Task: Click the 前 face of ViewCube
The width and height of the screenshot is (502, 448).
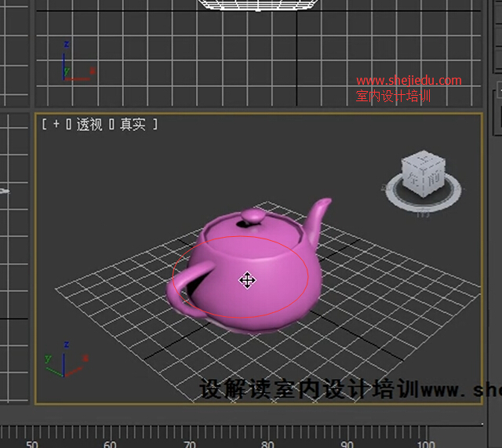Action: pos(435,180)
